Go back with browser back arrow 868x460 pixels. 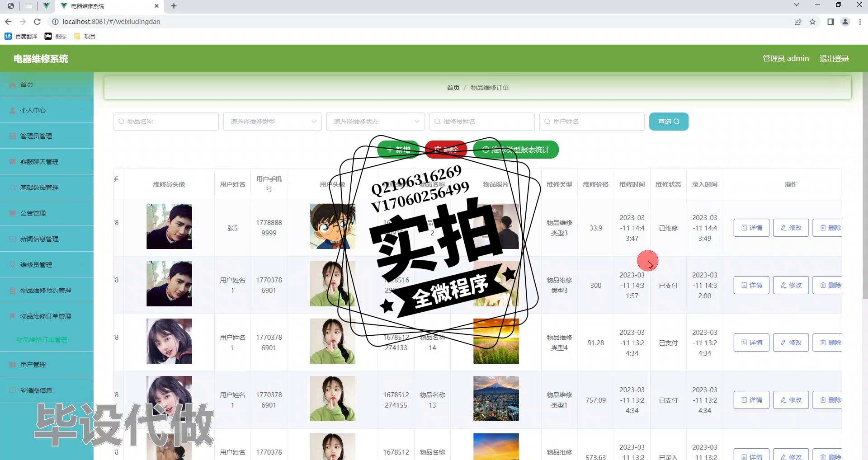pyautogui.click(x=8, y=22)
